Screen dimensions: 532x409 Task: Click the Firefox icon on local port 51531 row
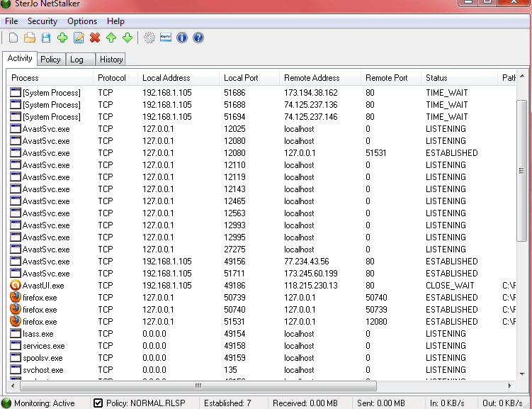point(16,321)
